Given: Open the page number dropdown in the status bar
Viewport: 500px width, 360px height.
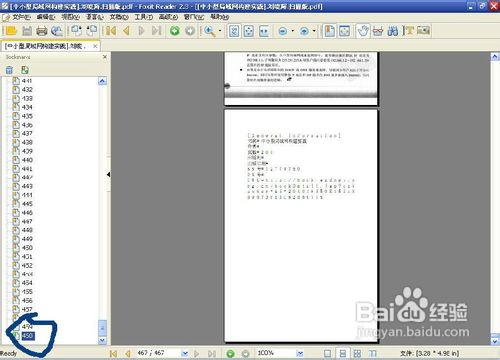Looking at the screenshot, I should tap(185, 353).
